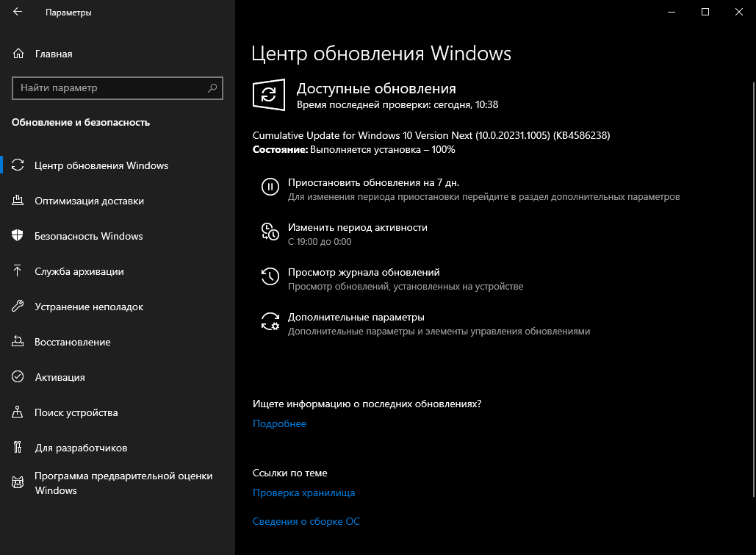Image resolution: width=756 pixels, height=555 pixels.
Task: Select the history icon for 'Просмотр журнала обновлений'
Action: tap(270, 276)
